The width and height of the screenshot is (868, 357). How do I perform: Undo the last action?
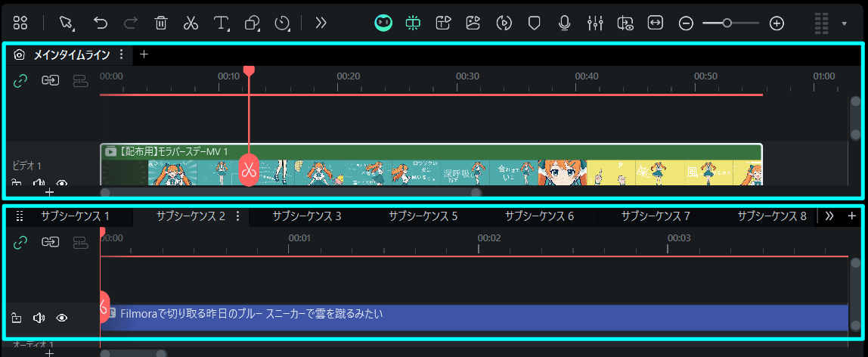[101, 23]
